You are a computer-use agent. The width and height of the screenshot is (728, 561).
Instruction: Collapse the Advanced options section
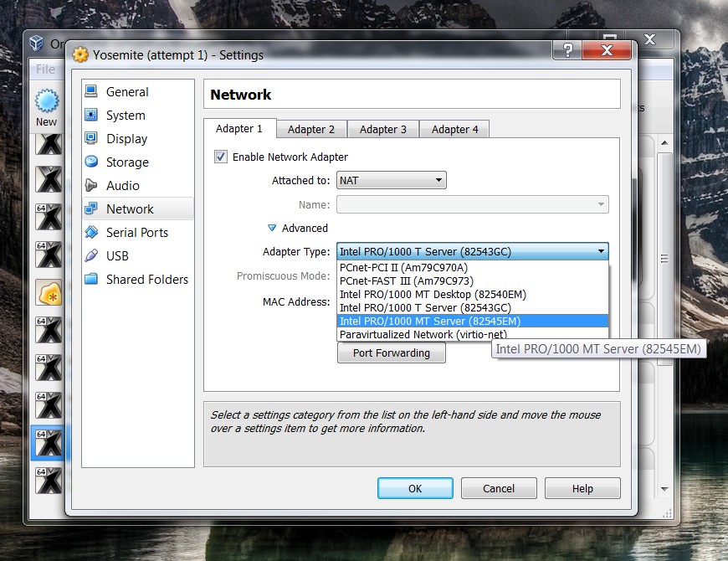272,228
